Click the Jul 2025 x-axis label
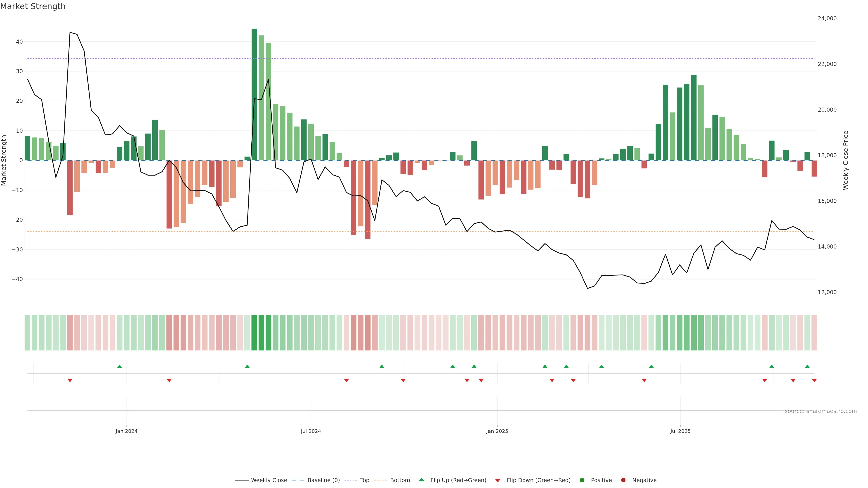868x488 pixels. (680, 431)
